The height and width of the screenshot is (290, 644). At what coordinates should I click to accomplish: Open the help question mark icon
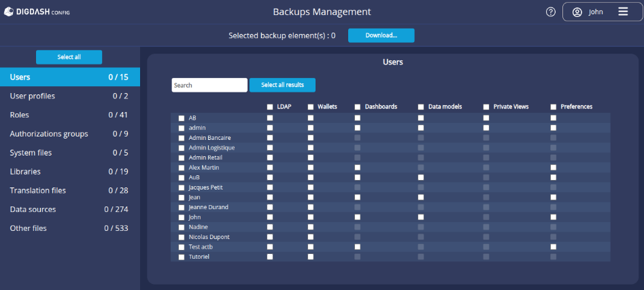click(550, 12)
